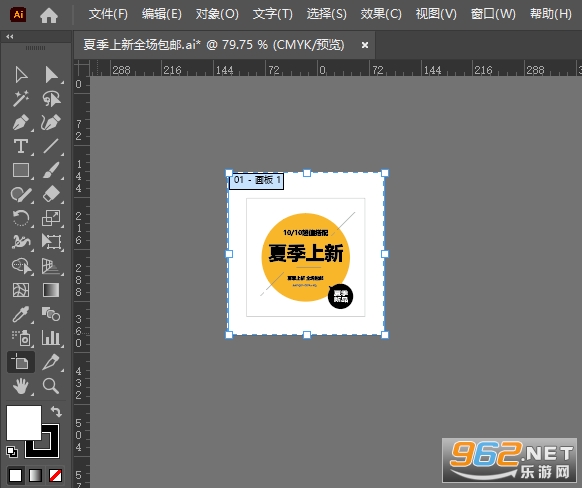Apply solid Color mode button
Screen dimensions: 582x488
[x=16, y=475]
